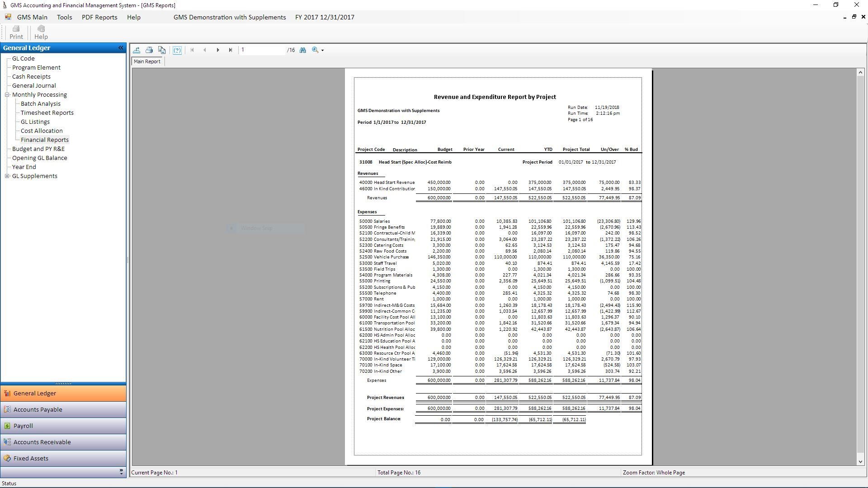The image size is (868, 488).
Task: Collapse the General Ledger side panel
Action: pos(121,48)
